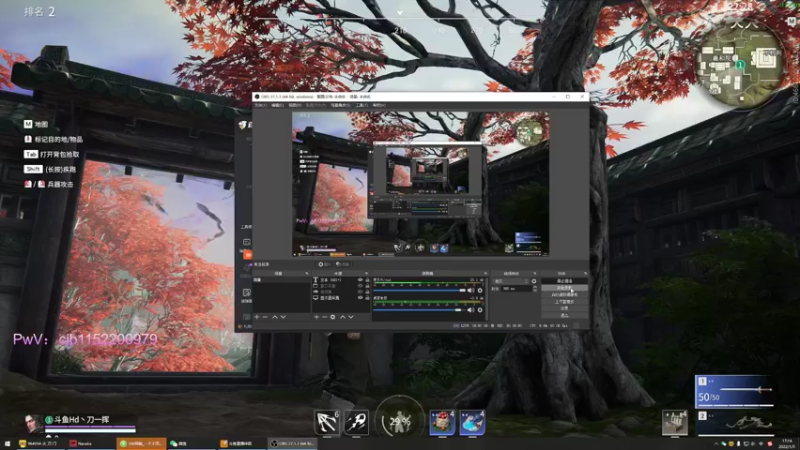Toggle visibility eye of the display capture row

pyautogui.click(x=361, y=297)
